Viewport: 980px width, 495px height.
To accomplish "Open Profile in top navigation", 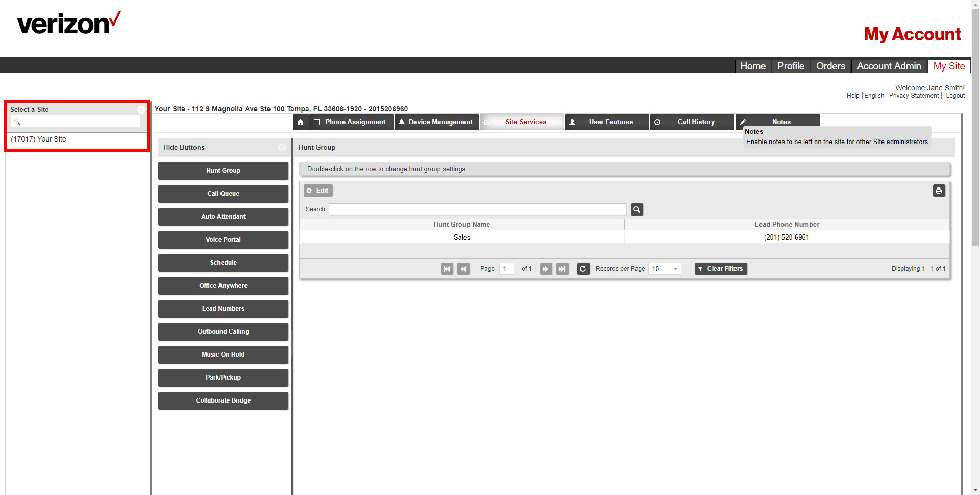I will (791, 66).
